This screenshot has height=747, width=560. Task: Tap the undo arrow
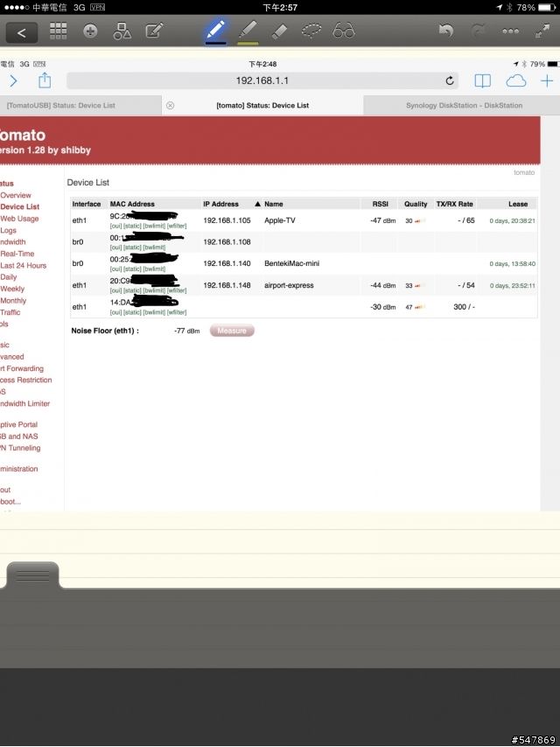point(445,31)
